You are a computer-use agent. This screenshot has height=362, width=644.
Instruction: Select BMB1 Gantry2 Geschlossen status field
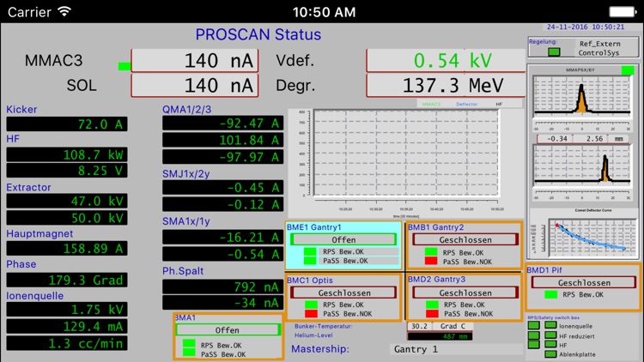coord(465,239)
